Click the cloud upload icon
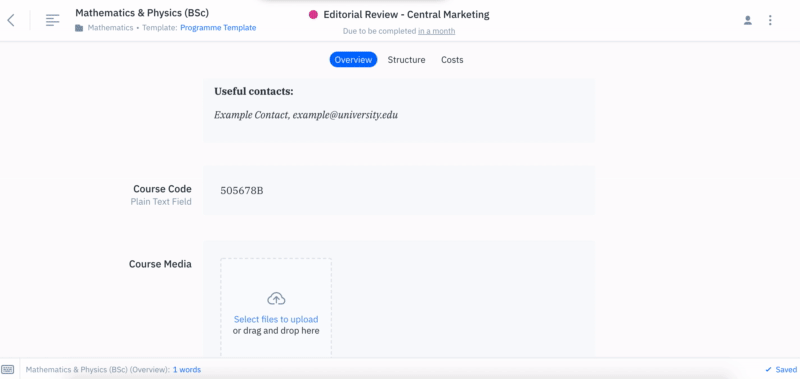This screenshot has height=379, width=800. click(276, 298)
